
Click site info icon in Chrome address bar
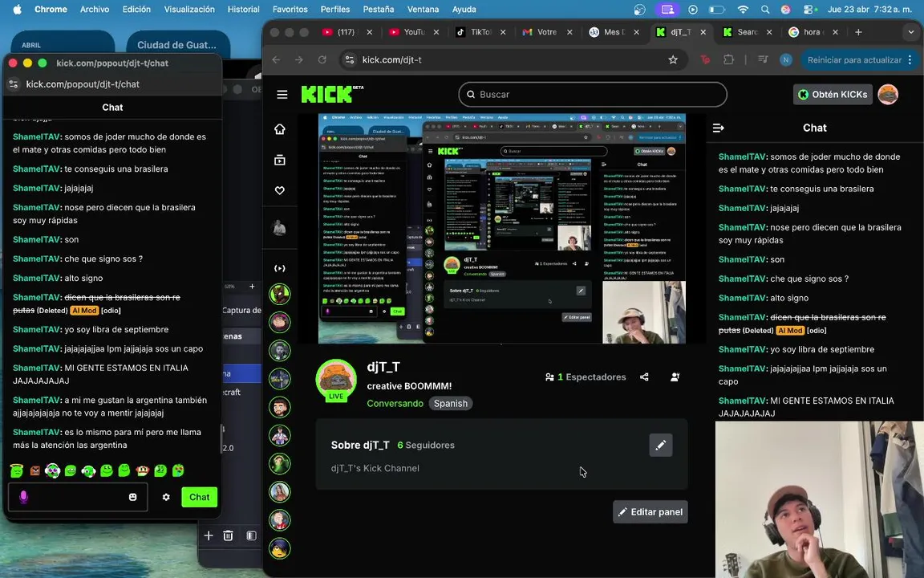point(350,59)
